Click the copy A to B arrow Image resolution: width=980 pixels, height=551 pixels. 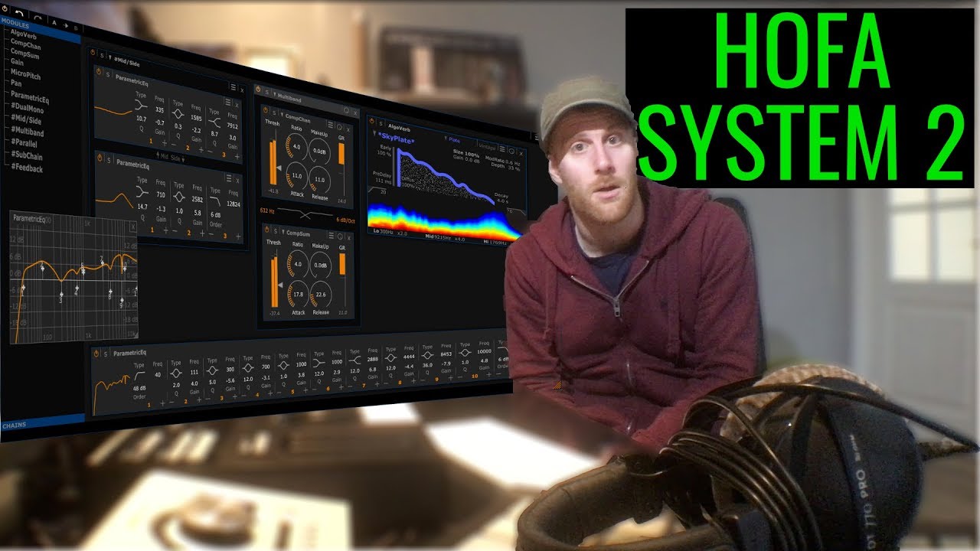pos(66,25)
